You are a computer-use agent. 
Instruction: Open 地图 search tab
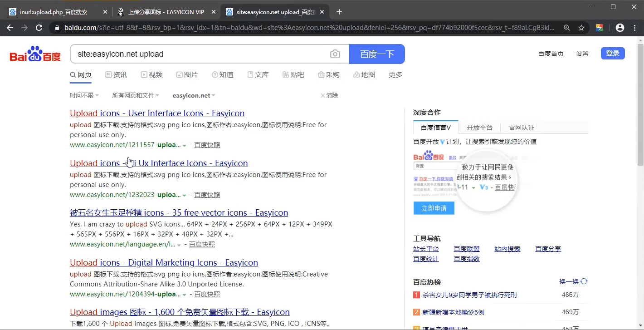coord(364,74)
